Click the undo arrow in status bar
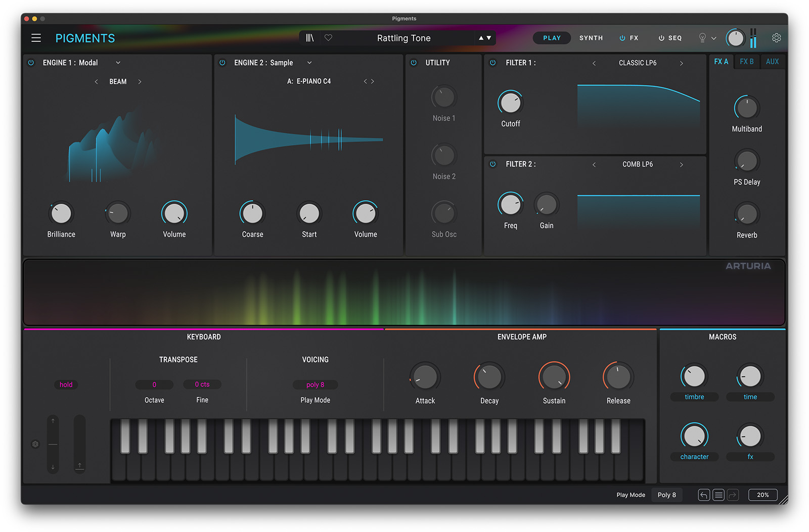 coord(704,495)
